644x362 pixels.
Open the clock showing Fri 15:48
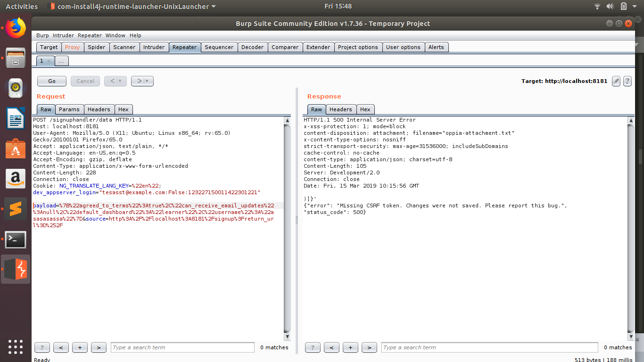[x=338, y=7]
